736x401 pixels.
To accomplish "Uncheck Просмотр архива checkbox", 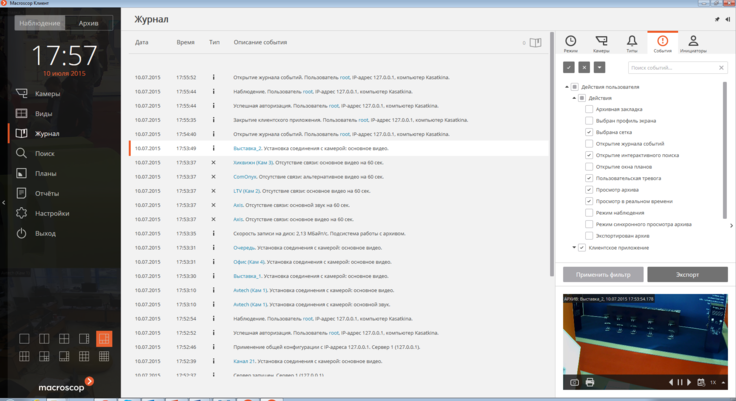I will (589, 190).
